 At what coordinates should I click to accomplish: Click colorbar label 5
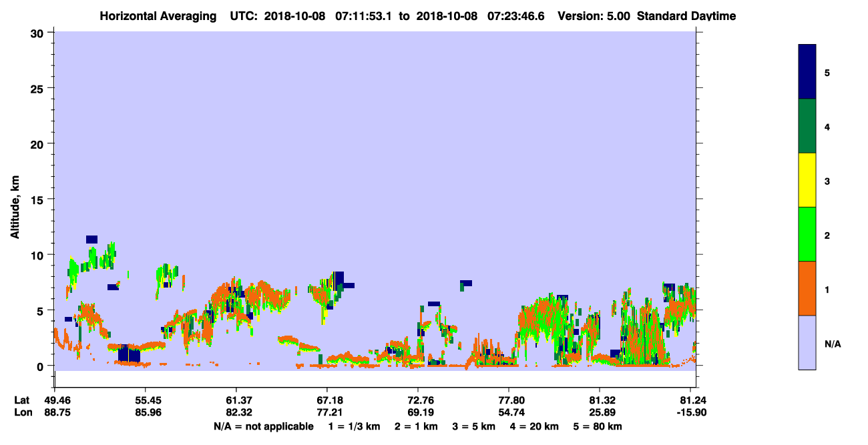(827, 72)
